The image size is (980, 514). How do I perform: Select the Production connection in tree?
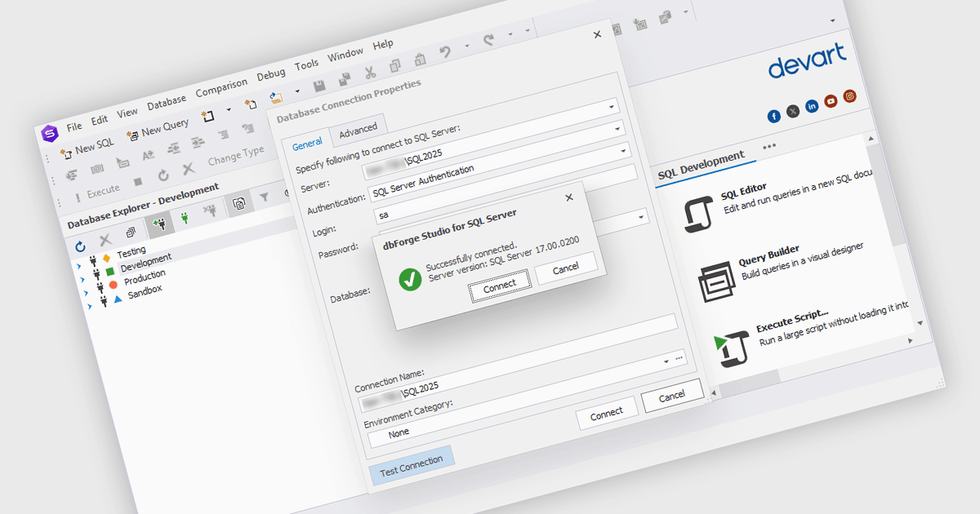(x=145, y=278)
